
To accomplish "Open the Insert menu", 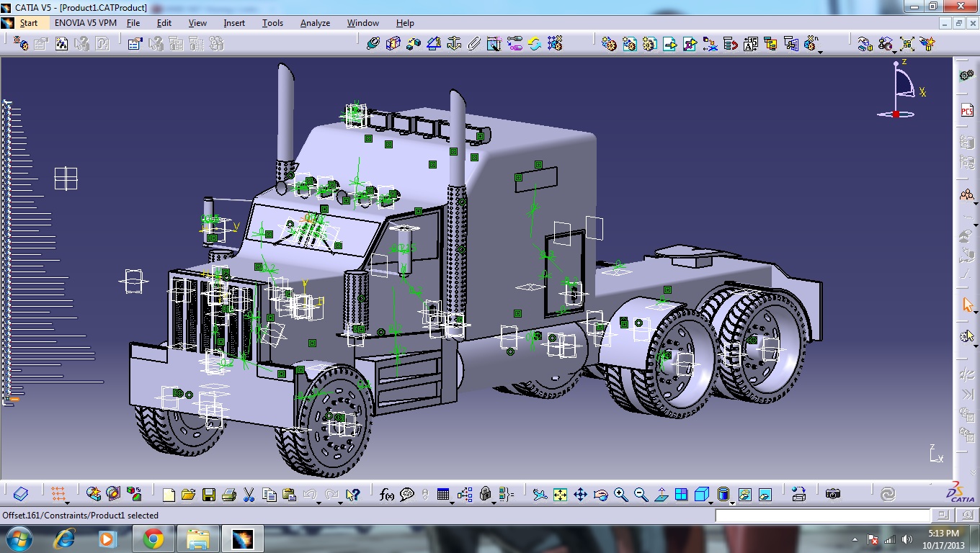I will (x=234, y=23).
